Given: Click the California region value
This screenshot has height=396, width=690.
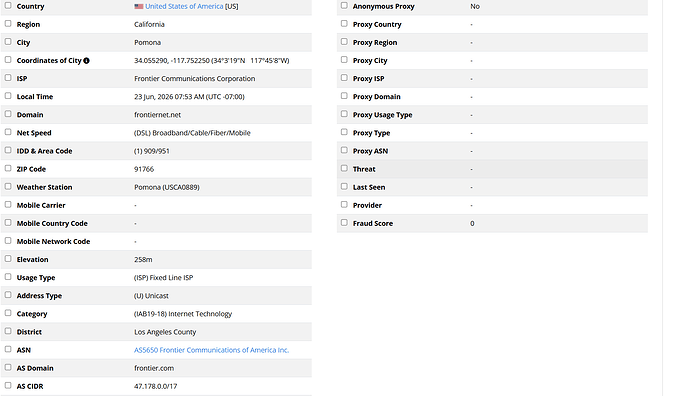Looking at the screenshot, I should click(149, 25).
